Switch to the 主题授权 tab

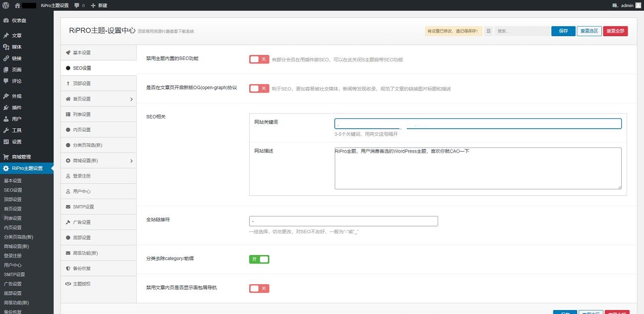98,284
